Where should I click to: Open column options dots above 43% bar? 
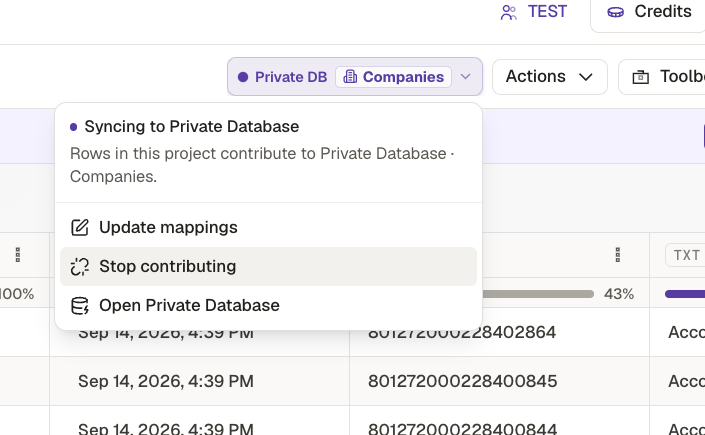(x=617, y=255)
